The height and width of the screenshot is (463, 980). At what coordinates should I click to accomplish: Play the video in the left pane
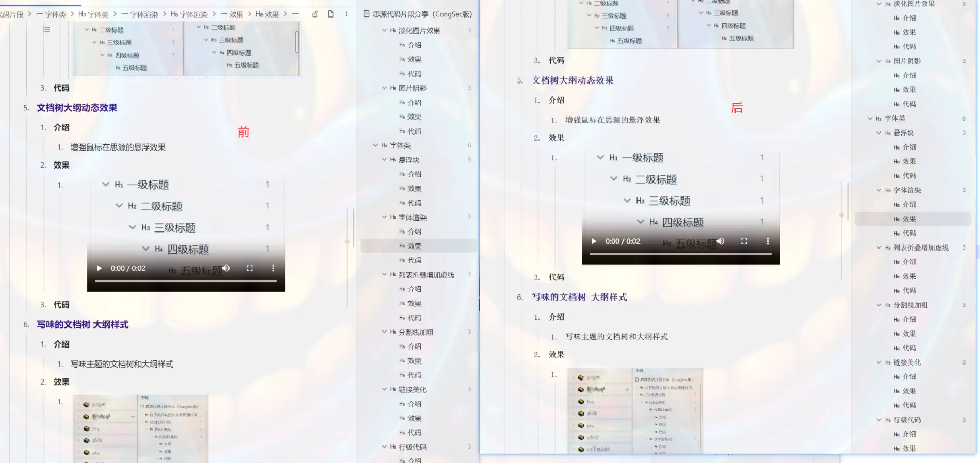[100, 268]
